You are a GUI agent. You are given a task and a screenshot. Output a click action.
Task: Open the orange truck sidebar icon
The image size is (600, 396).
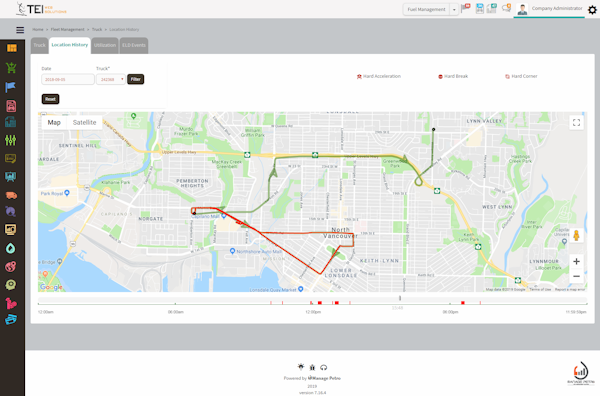pyautogui.click(x=11, y=196)
